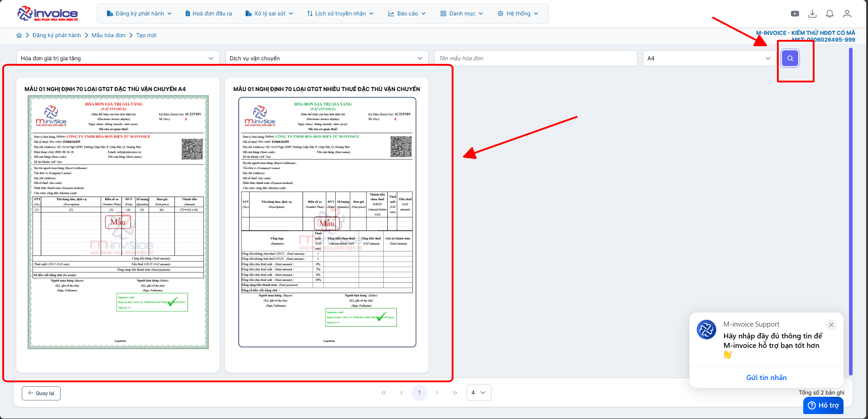Viewport: 868px width, 419px height.
Task: Change the A4 paper size dropdown
Action: [x=709, y=58]
